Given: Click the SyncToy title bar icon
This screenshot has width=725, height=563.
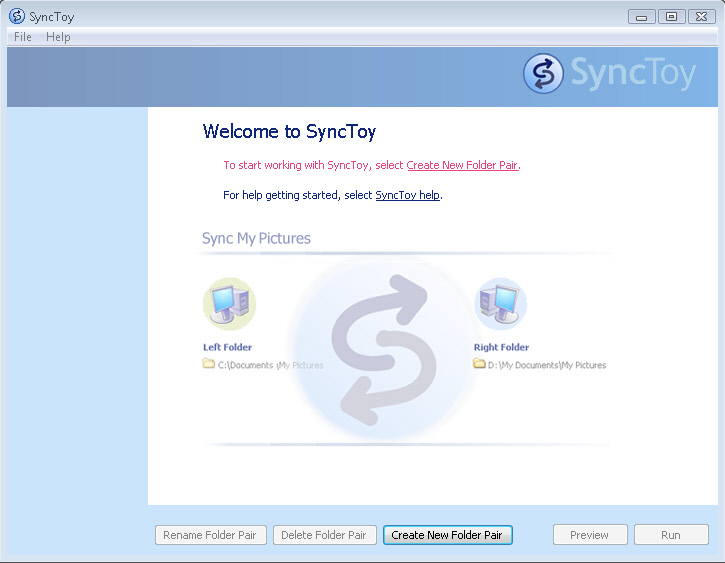Looking at the screenshot, I should point(17,16).
